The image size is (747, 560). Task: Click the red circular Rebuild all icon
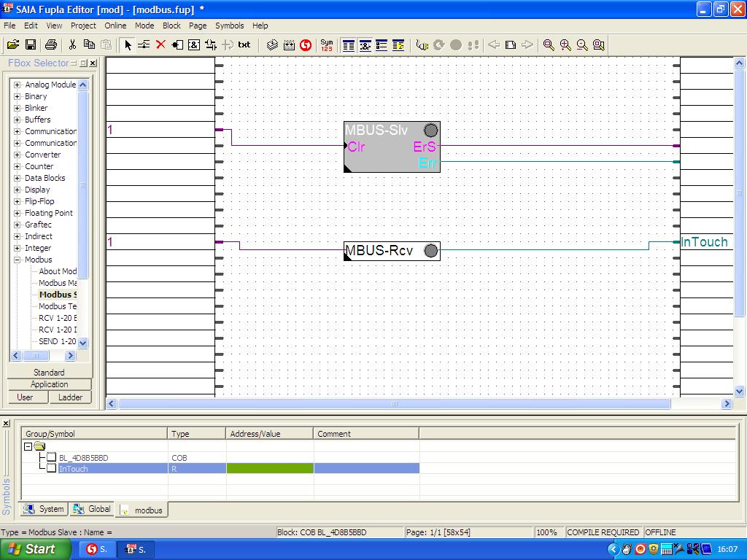(306, 44)
